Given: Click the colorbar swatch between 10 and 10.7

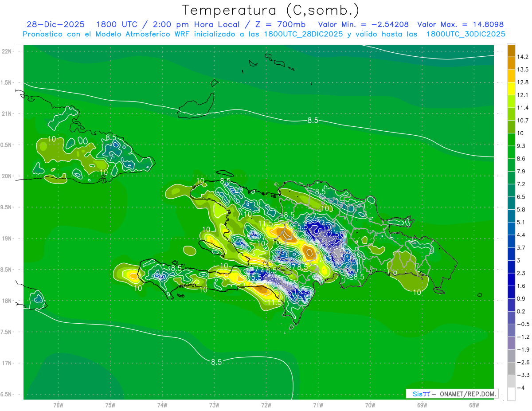Looking at the screenshot, I should pos(511,126).
